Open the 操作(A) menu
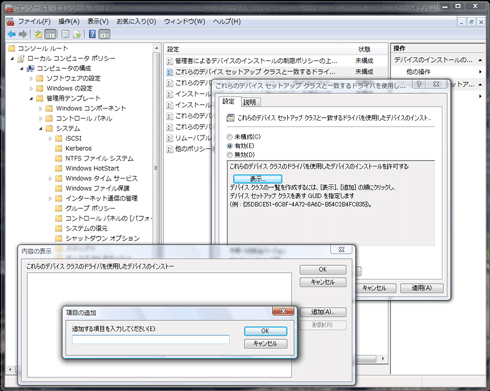The height and width of the screenshot is (391, 490). 69,21
